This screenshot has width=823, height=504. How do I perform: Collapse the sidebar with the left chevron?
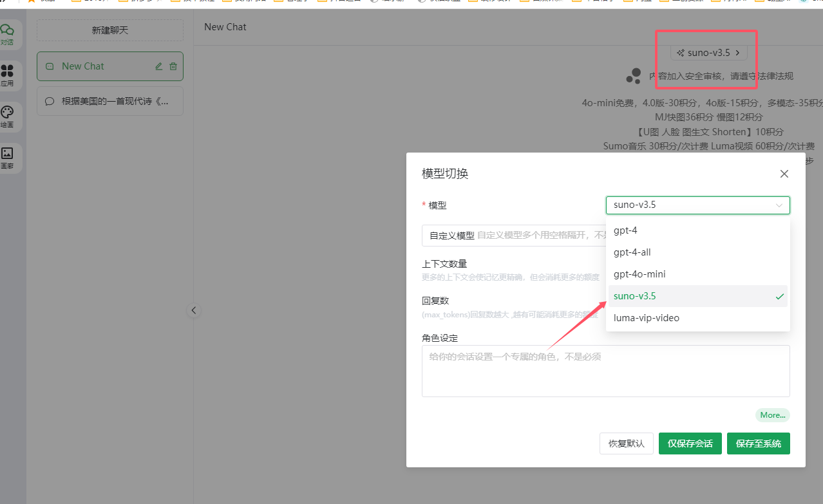pos(194,310)
